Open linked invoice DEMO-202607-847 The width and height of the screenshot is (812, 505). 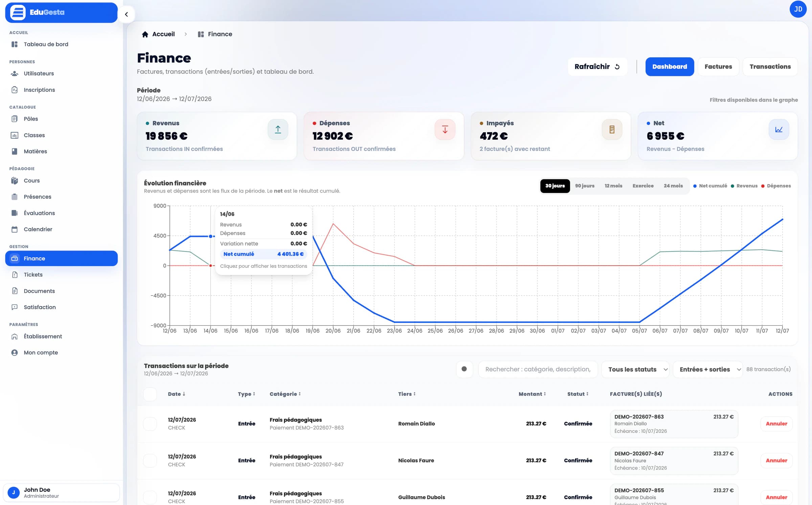click(x=674, y=461)
